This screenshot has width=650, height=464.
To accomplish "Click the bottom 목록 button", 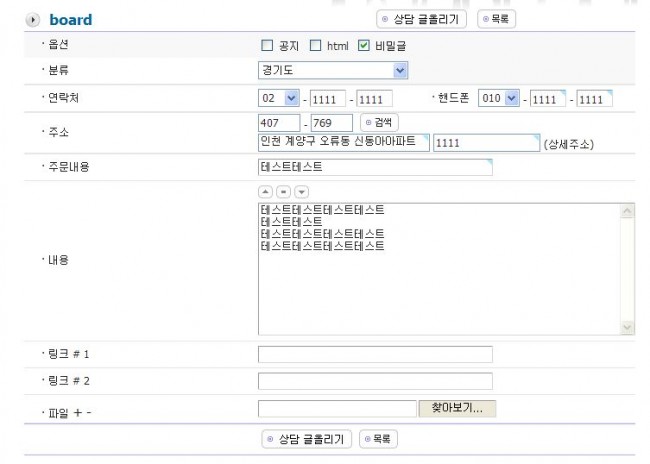I will tap(379, 439).
